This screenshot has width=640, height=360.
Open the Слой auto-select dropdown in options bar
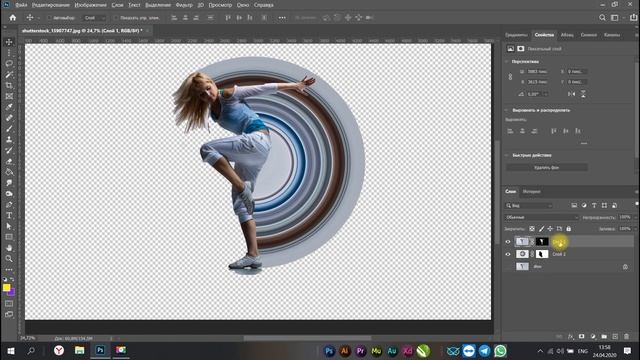(94, 18)
